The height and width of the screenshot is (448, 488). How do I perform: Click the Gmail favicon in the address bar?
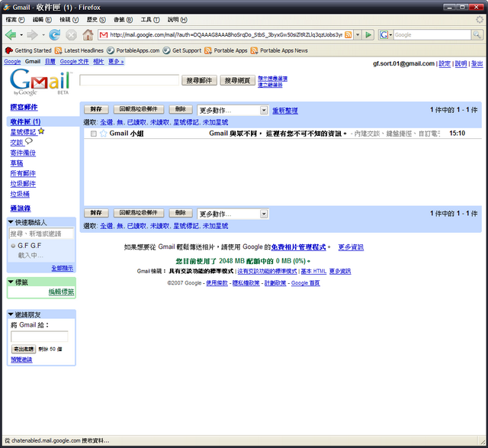tap(104, 34)
